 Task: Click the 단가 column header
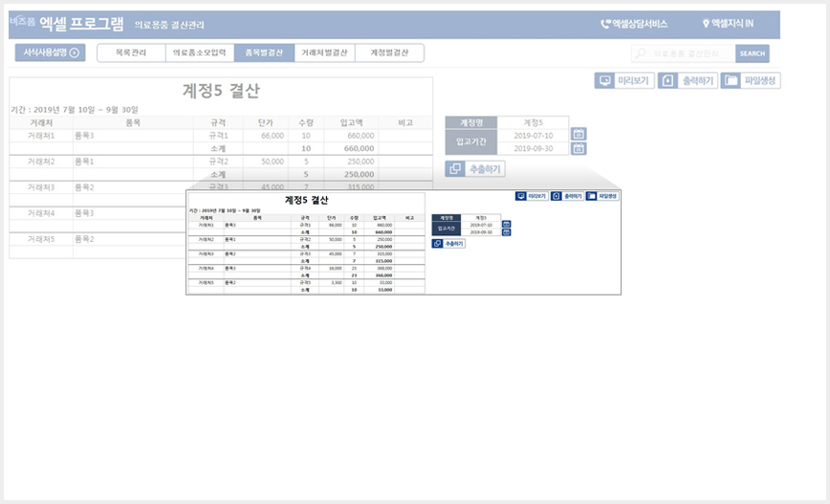[265, 122]
